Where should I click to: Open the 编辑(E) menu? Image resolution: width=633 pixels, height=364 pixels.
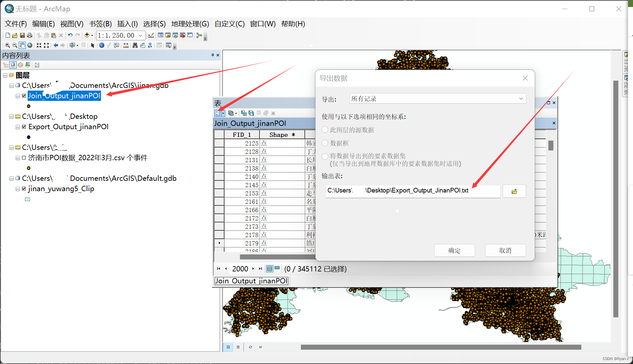(x=43, y=24)
